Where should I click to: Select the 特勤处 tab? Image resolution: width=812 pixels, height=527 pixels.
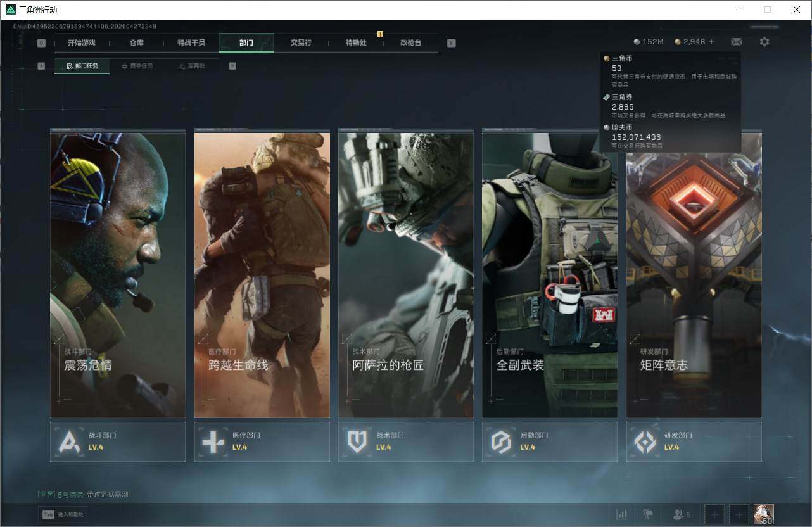[356, 42]
